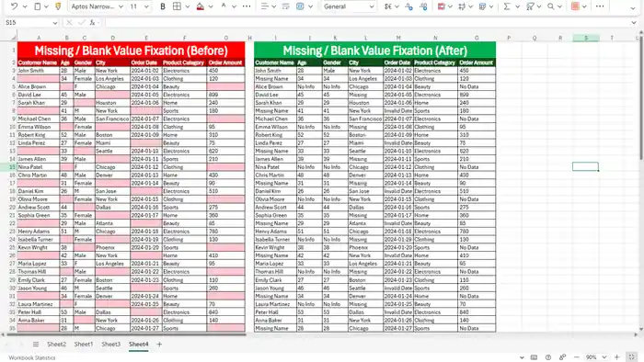This screenshot has width=644, height=362.
Task: Expand the Paste options arrow
Action: point(46,6)
